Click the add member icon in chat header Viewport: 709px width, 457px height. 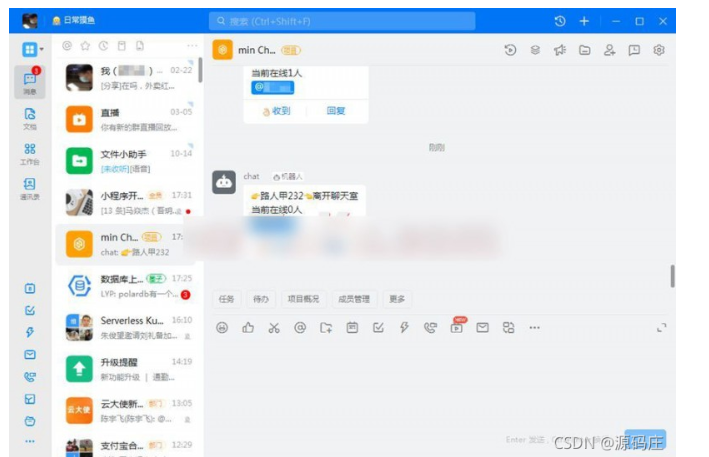tap(609, 50)
